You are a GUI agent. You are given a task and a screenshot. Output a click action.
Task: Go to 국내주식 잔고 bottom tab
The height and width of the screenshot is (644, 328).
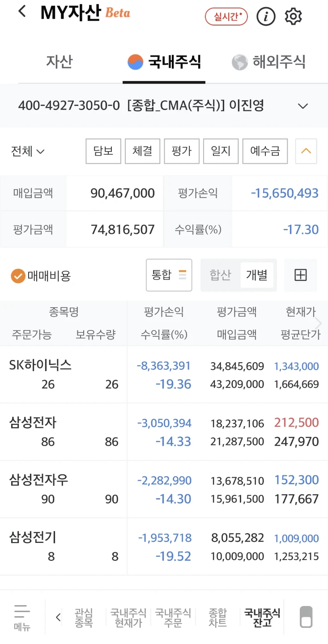263,618
